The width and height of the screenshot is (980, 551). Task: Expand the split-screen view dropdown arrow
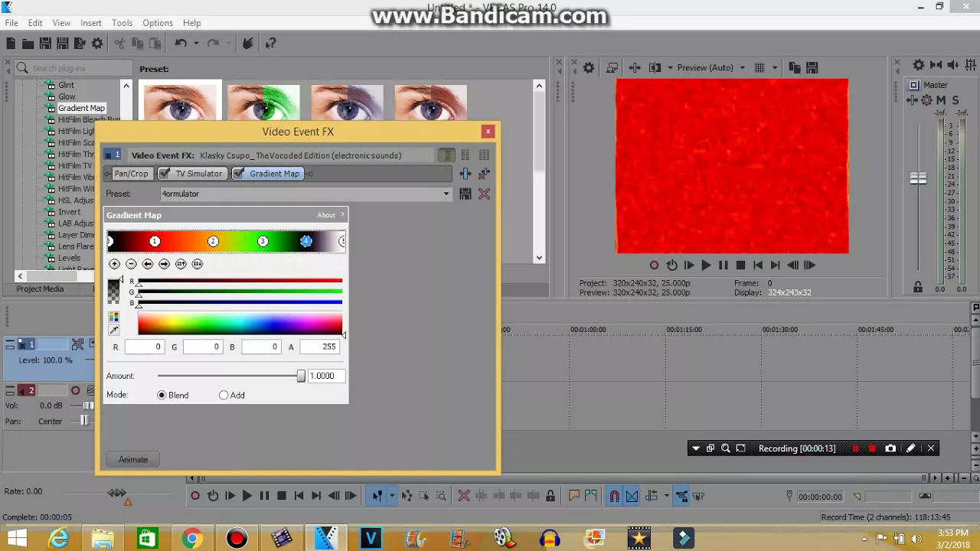click(x=670, y=67)
